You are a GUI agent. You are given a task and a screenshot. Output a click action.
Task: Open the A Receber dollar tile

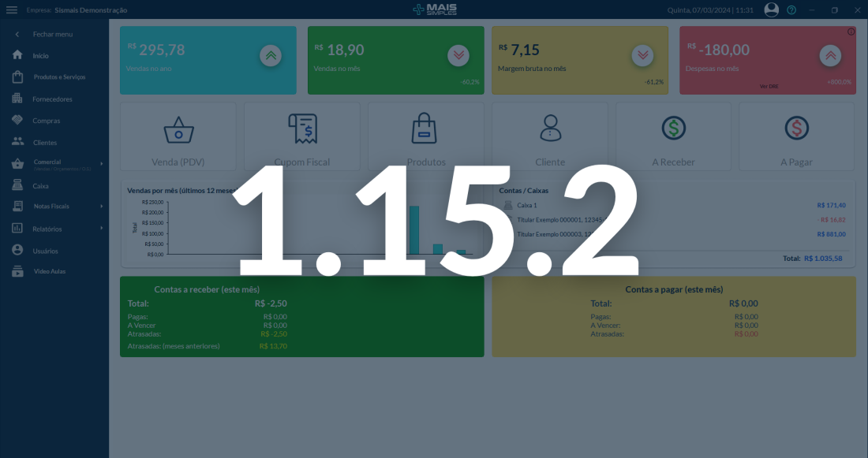coord(673,136)
